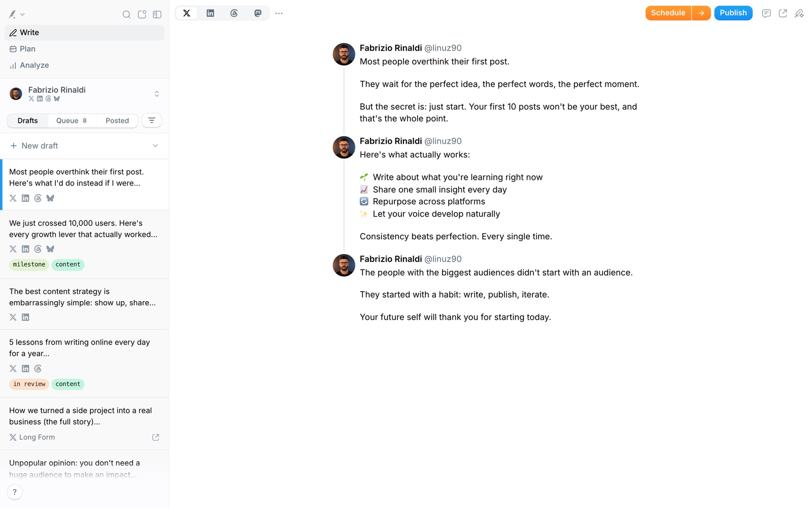812x508 pixels.
Task: Open the more platforms ellipsis menu
Action: (279, 13)
